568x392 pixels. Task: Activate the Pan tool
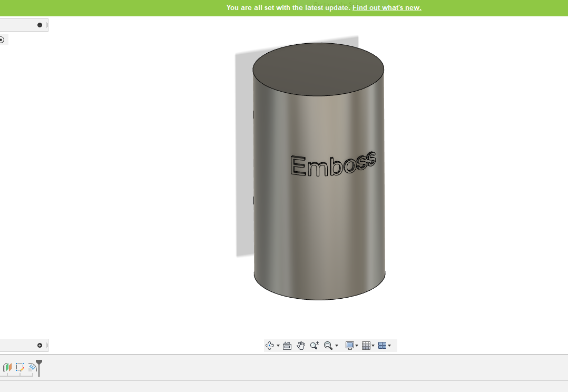[300, 345]
